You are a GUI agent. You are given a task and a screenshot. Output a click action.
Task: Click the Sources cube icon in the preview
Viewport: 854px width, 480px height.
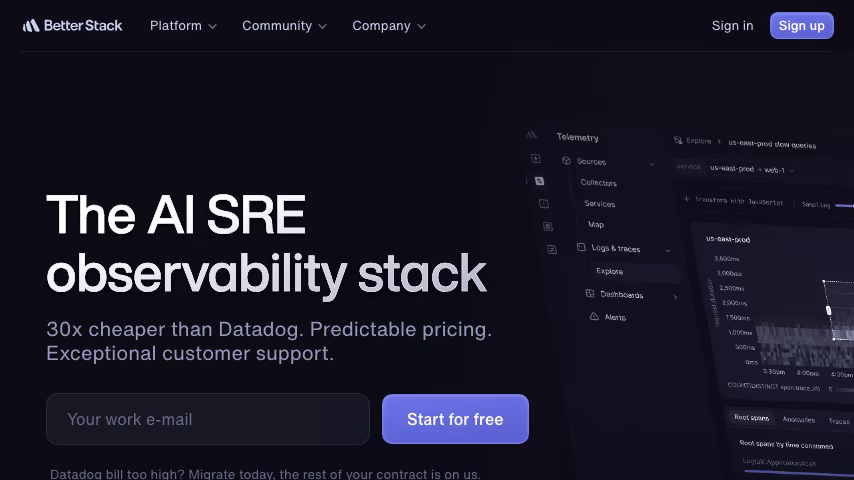[x=566, y=160]
